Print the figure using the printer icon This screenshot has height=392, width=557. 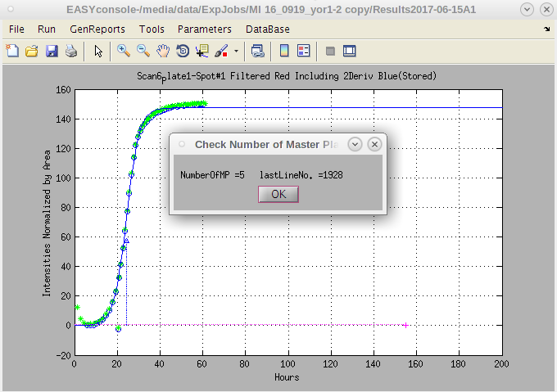click(x=71, y=51)
